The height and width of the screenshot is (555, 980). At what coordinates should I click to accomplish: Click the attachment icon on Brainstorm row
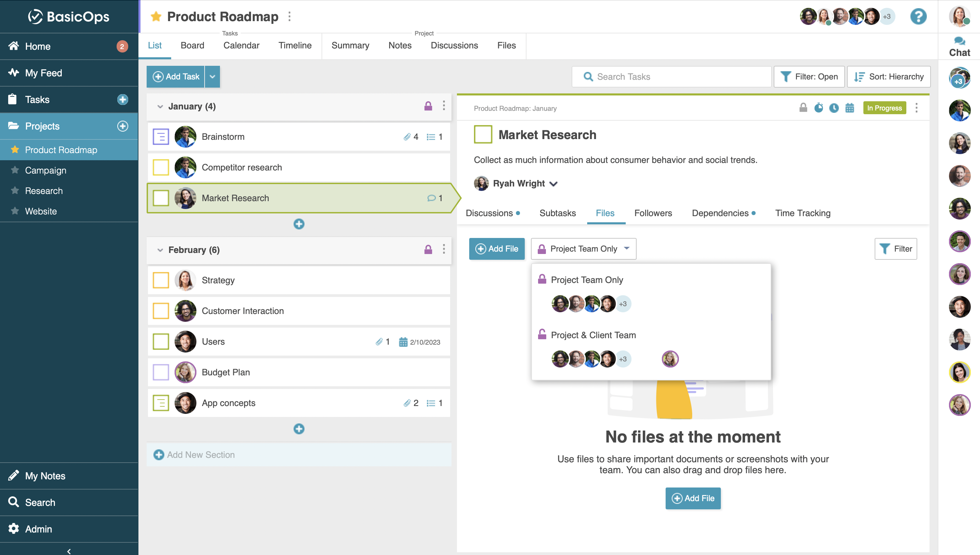407,137
